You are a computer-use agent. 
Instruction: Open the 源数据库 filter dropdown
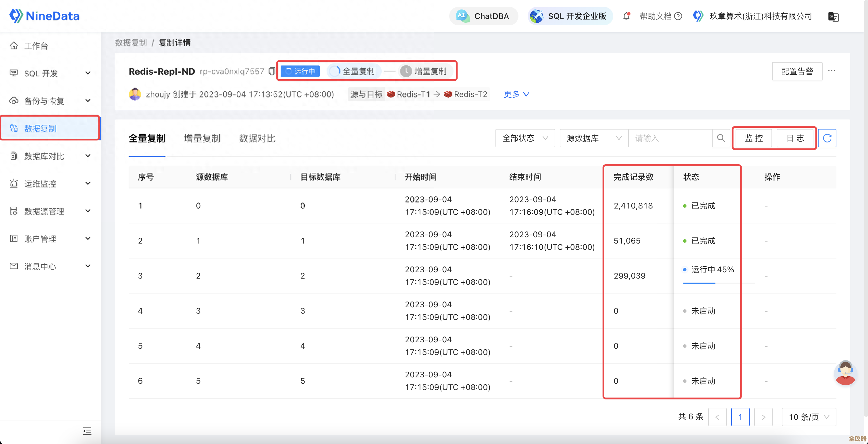pyautogui.click(x=593, y=138)
